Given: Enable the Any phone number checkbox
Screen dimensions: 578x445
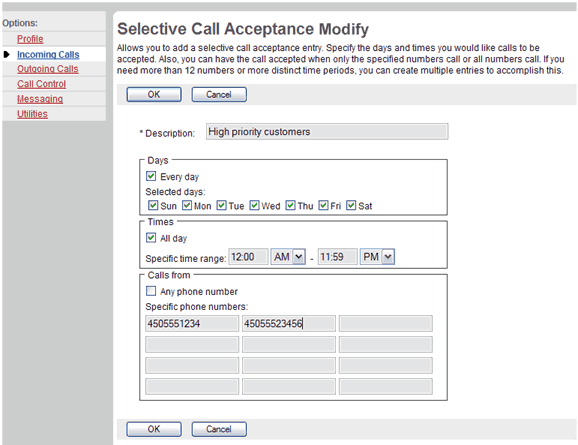Looking at the screenshot, I should pos(151,291).
